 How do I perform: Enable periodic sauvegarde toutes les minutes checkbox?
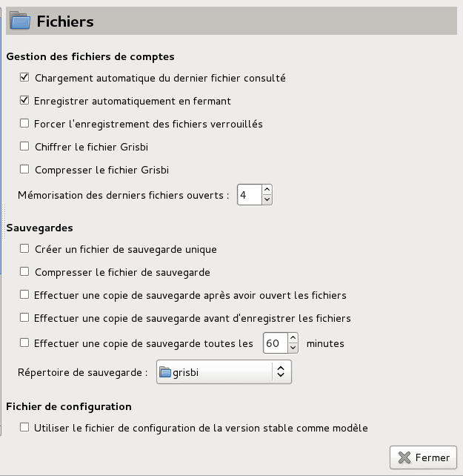click(x=24, y=343)
